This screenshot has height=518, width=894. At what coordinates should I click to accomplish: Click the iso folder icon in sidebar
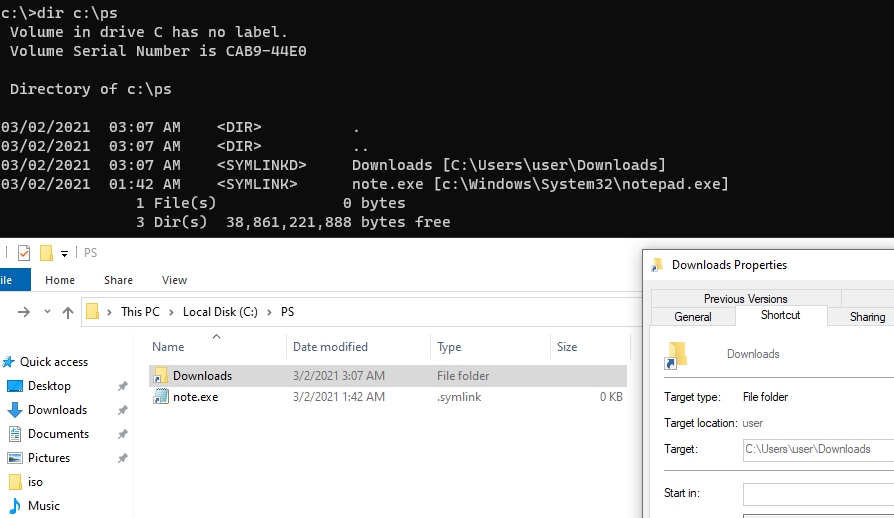(15, 482)
